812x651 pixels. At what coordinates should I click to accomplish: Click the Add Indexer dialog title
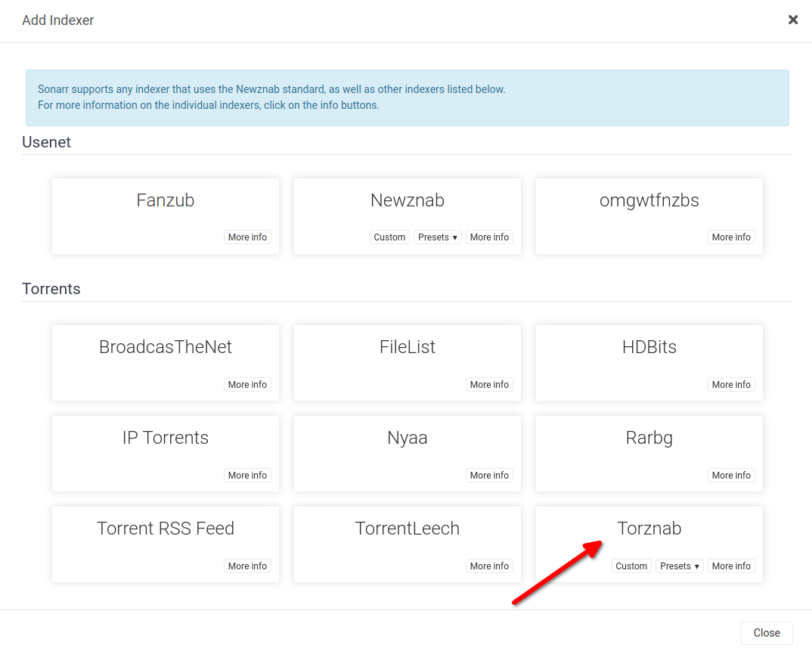point(58,20)
